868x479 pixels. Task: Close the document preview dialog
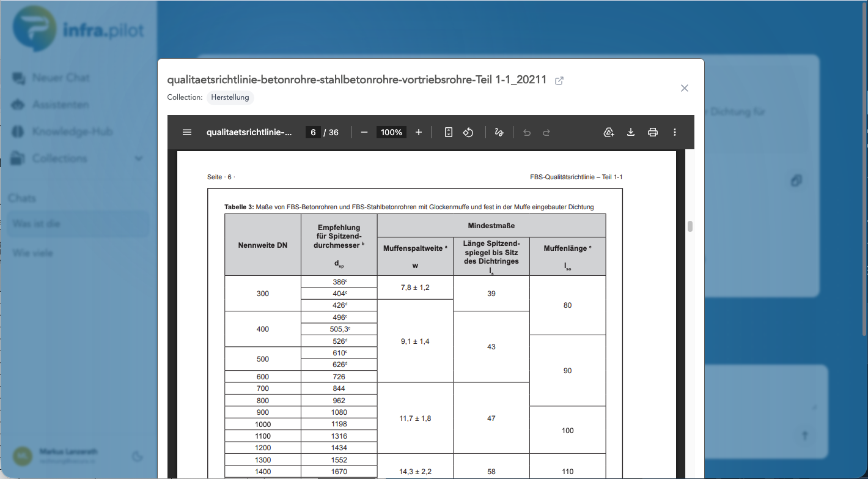pos(685,88)
